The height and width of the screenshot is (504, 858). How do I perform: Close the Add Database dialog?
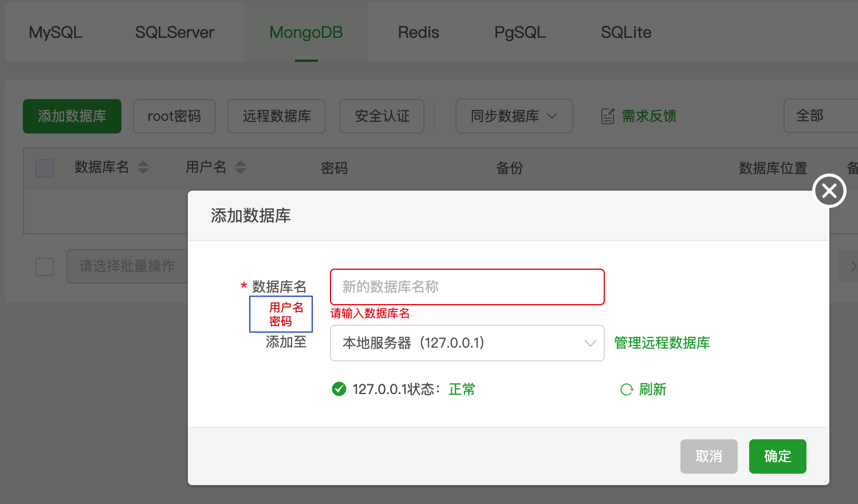[829, 191]
